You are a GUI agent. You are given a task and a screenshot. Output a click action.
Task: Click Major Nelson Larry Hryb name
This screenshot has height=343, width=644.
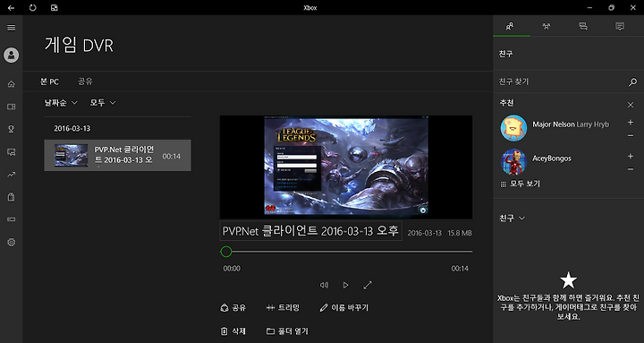click(571, 124)
